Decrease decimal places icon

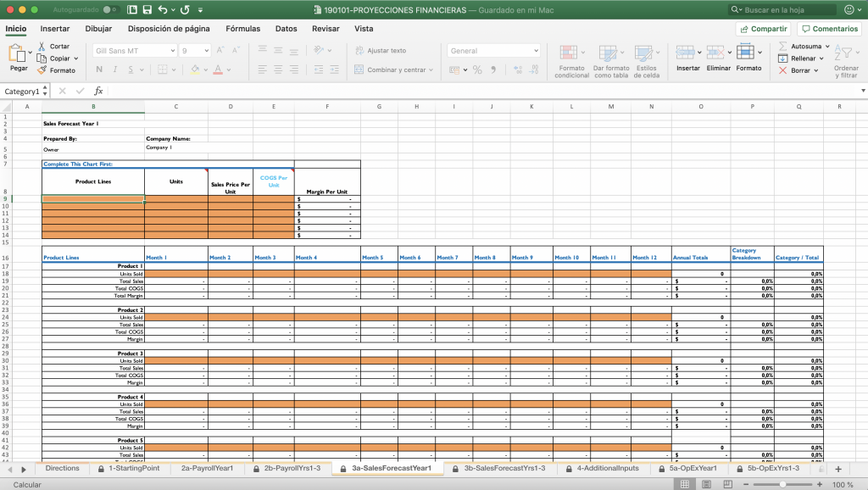534,70
